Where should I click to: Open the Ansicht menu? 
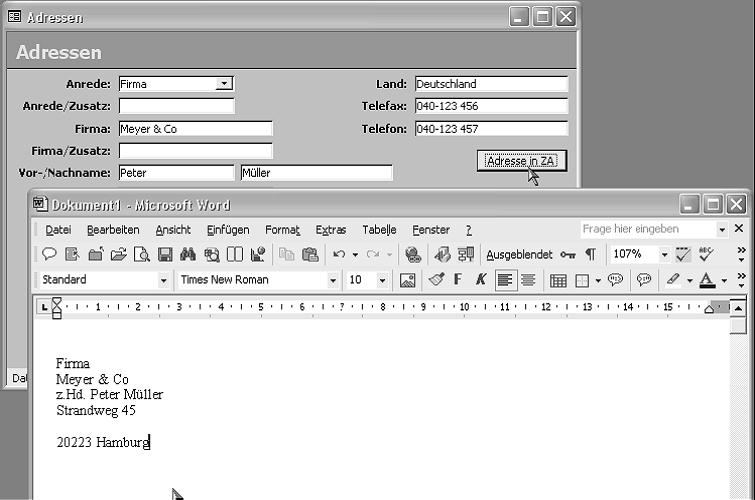173,230
